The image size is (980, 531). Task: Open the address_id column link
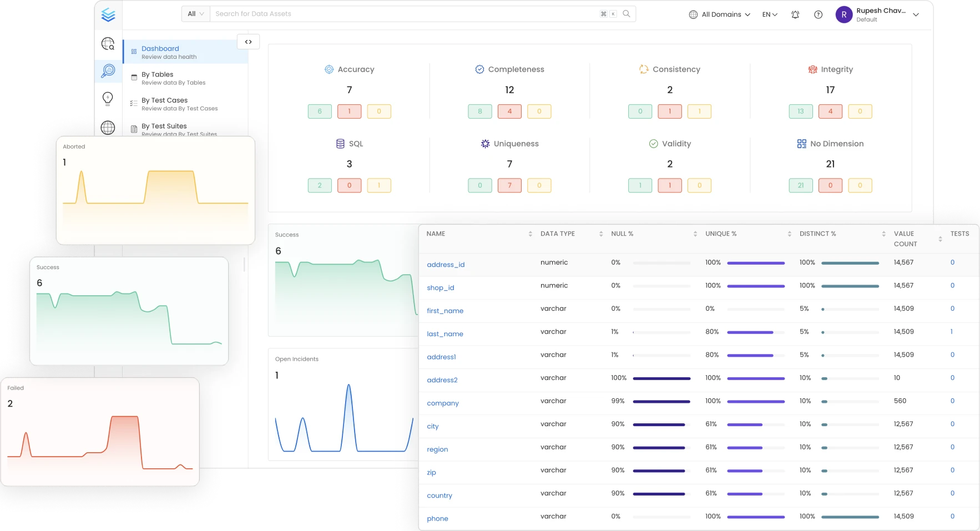[x=446, y=265]
